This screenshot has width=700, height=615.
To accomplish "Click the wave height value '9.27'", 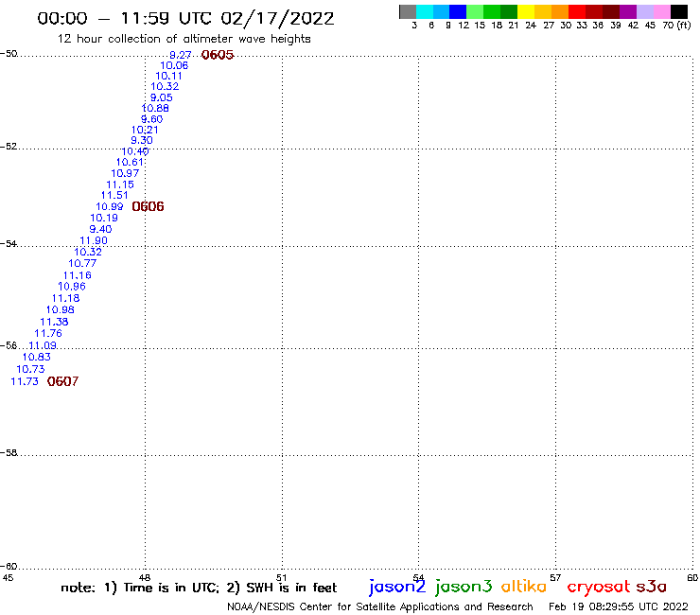I will [181, 55].
